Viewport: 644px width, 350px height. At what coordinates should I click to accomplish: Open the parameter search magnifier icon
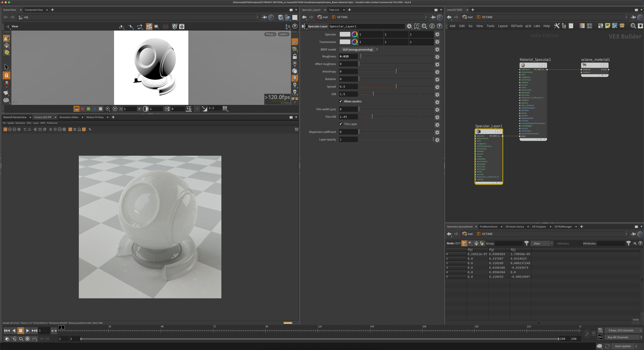point(424,26)
